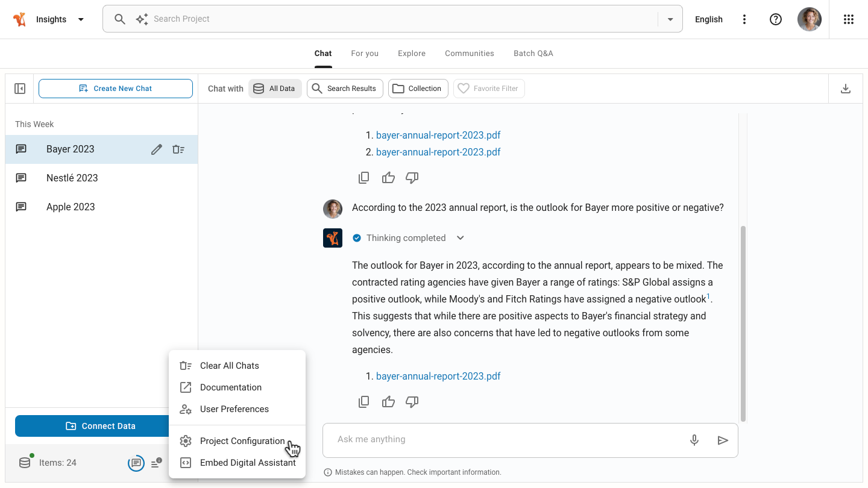The width and height of the screenshot is (868, 488).
Task: Select Collection chat source
Action: [x=418, y=89]
